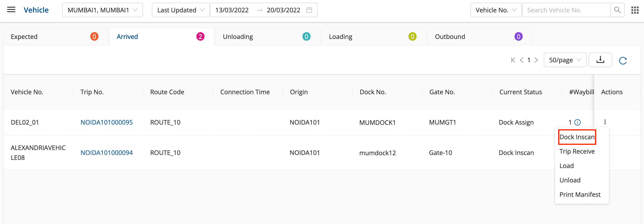
Task: Switch to the Outbound tab
Action: (479, 37)
